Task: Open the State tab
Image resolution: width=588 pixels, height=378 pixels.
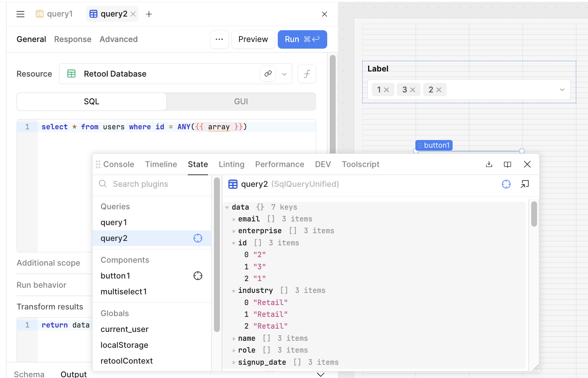Action: (198, 164)
